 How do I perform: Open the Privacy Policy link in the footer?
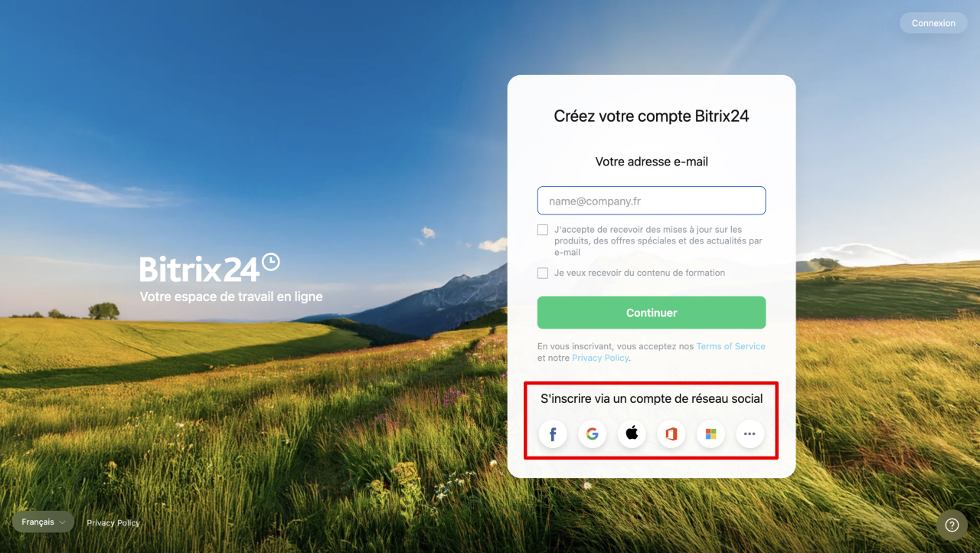113,522
